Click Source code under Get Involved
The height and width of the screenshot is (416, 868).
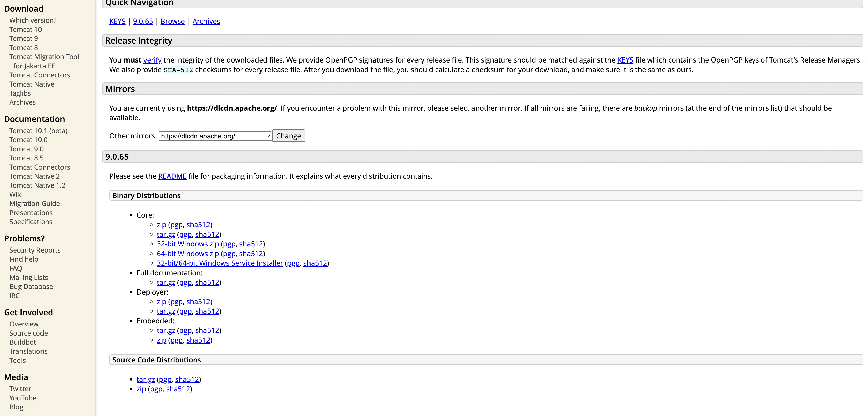click(x=29, y=333)
